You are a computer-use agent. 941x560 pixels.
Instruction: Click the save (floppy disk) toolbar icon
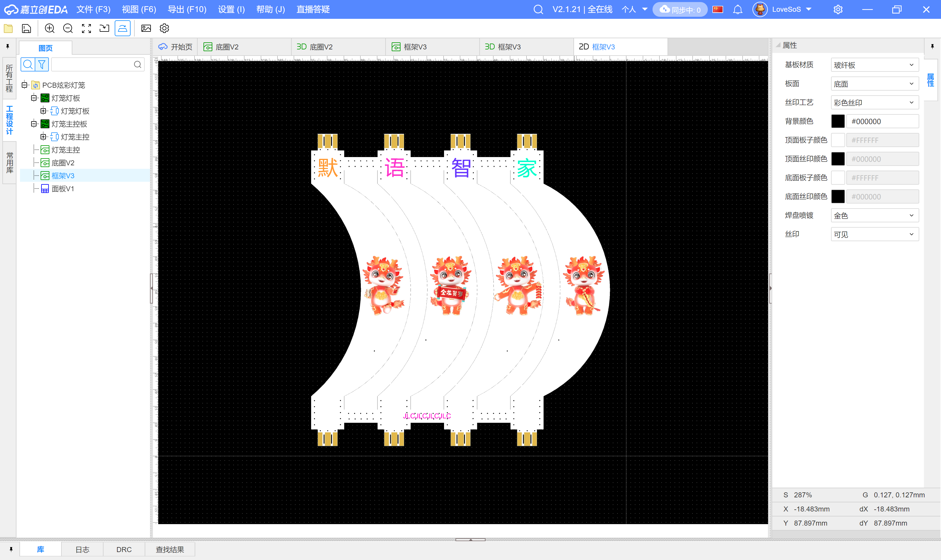coord(26,29)
